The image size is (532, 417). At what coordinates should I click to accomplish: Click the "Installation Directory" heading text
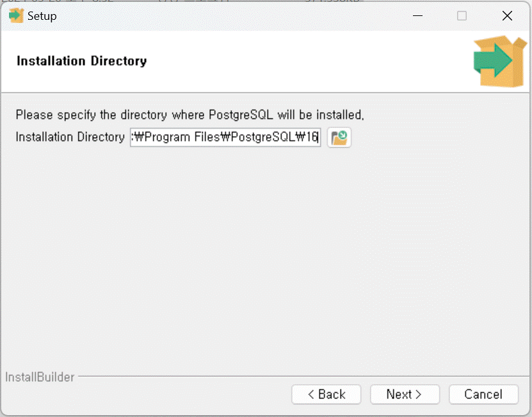click(82, 61)
